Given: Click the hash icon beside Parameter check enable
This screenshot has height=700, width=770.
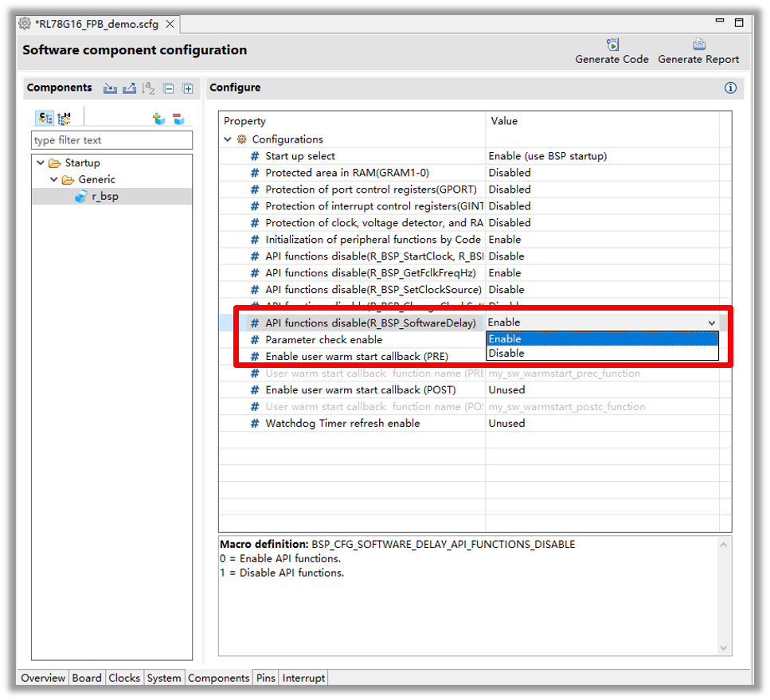Looking at the screenshot, I should (x=254, y=340).
